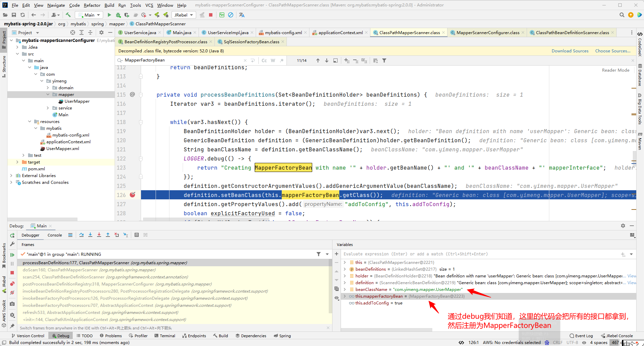Toggle Match Case Cc in find bar

264,60
